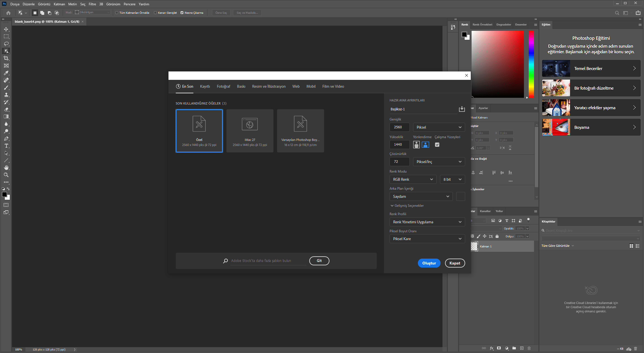Image resolution: width=644 pixels, height=353 pixels.
Task: Open the RGB Renk color mode dropdown
Action: pyautogui.click(x=413, y=179)
